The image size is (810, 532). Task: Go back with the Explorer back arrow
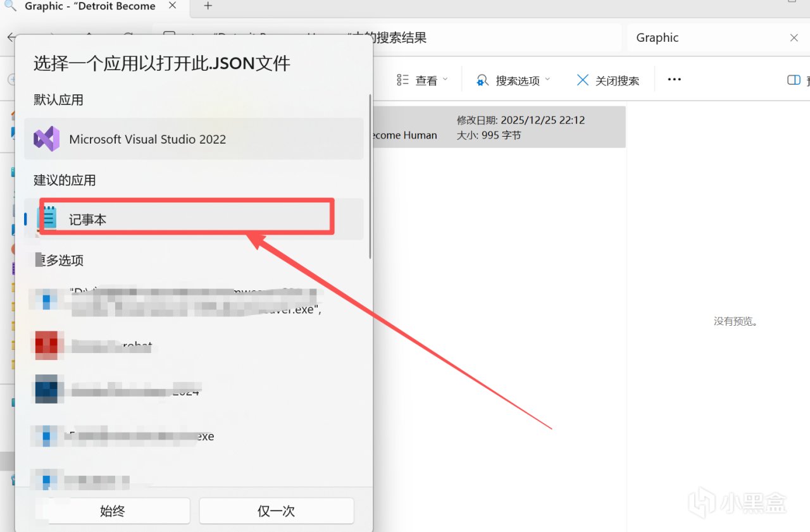(x=11, y=37)
